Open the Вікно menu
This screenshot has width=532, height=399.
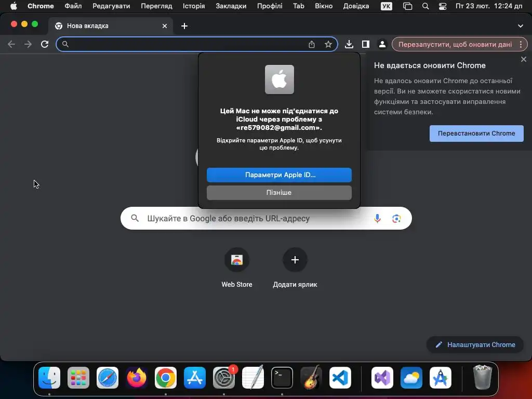[324, 6]
